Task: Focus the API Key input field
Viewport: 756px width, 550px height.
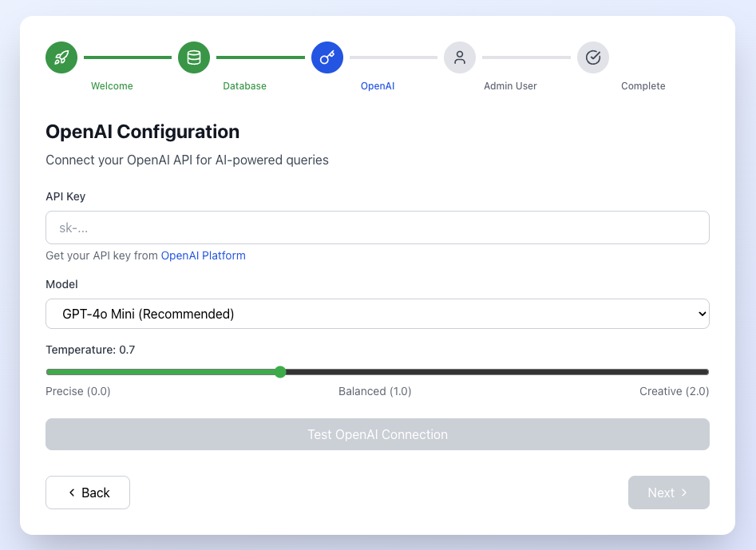Action: click(377, 228)
